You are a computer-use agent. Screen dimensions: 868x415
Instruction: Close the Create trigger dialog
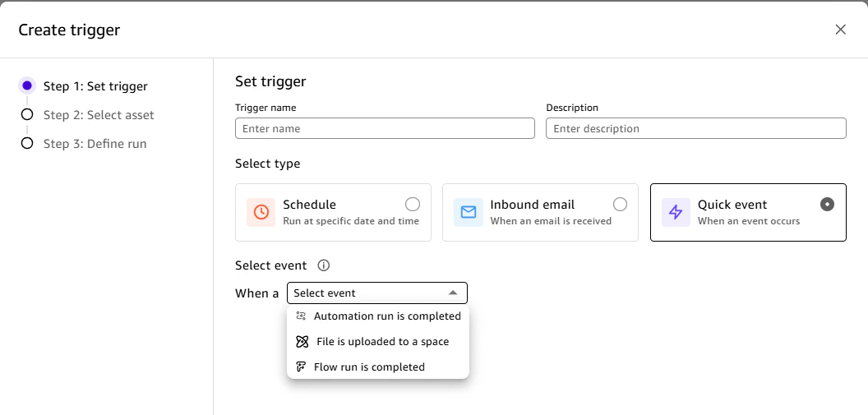[x=840, y=30]
